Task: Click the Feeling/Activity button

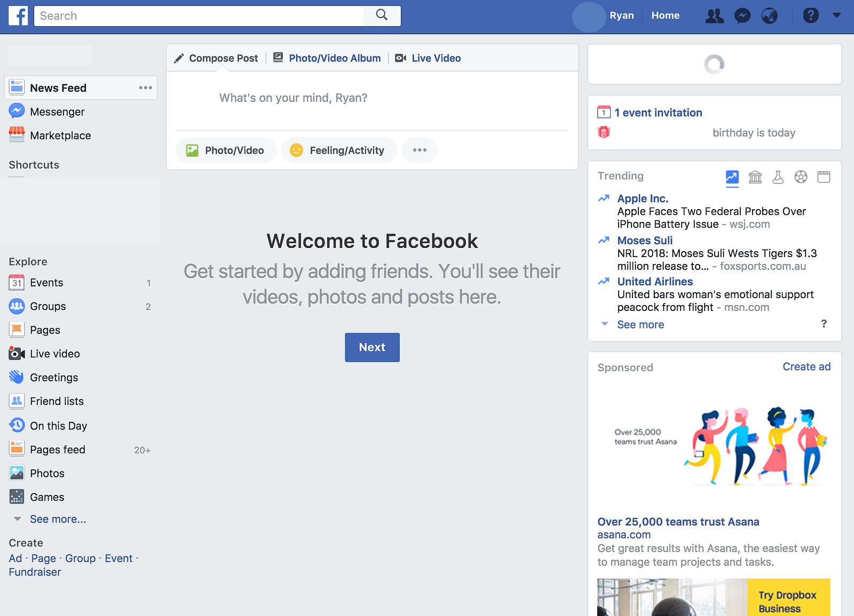Action: (x=339, y=150)
